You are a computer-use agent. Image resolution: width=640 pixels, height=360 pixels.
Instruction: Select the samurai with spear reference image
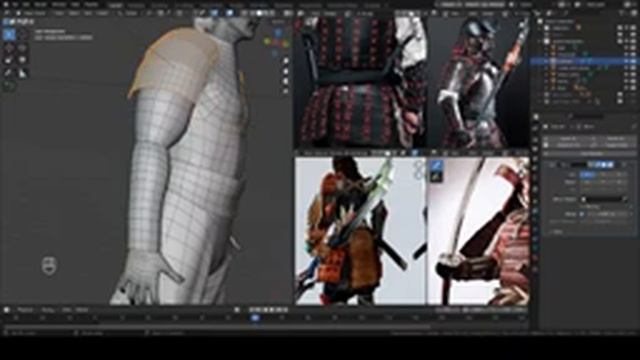click(x=479, y=82)
